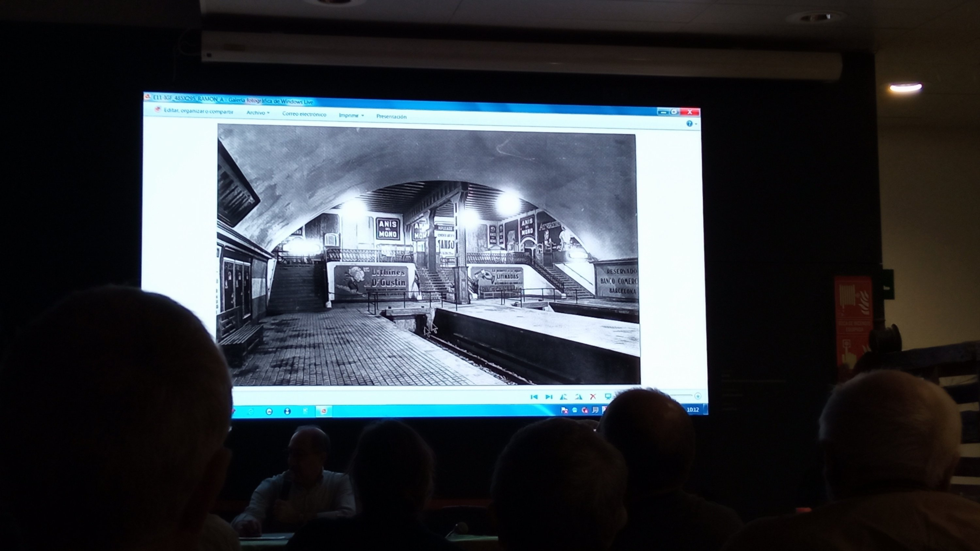
Task: Click the zoom-in plus button
Action: pyautogui.click(x=697, y=396)
